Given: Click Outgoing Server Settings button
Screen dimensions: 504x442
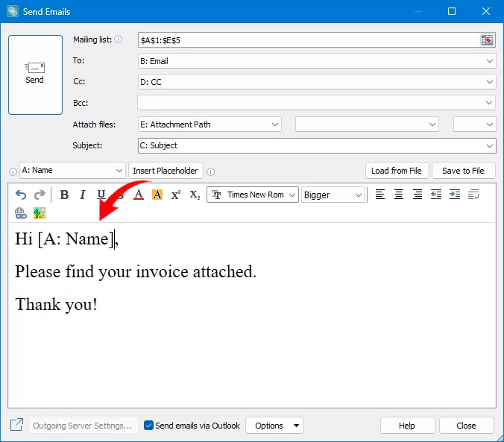Looking at the screenshot, I should pyautogui.click(x=83, y=426).
